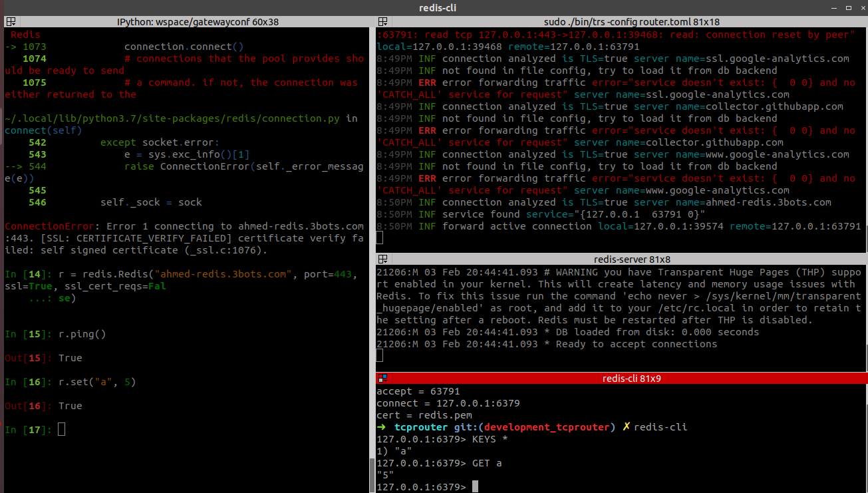
Task: Click inside the In [17] IPython prompt
Action: [x=60, y=429]
